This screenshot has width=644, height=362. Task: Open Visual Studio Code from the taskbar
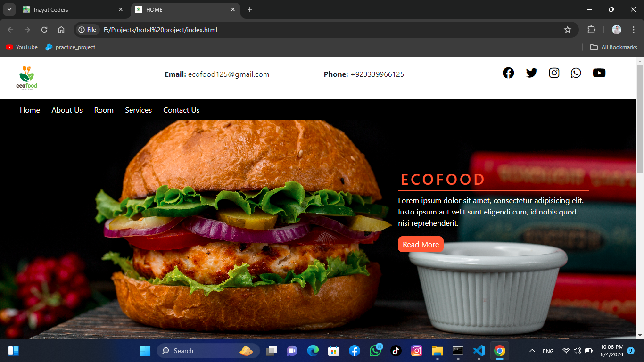479,351
